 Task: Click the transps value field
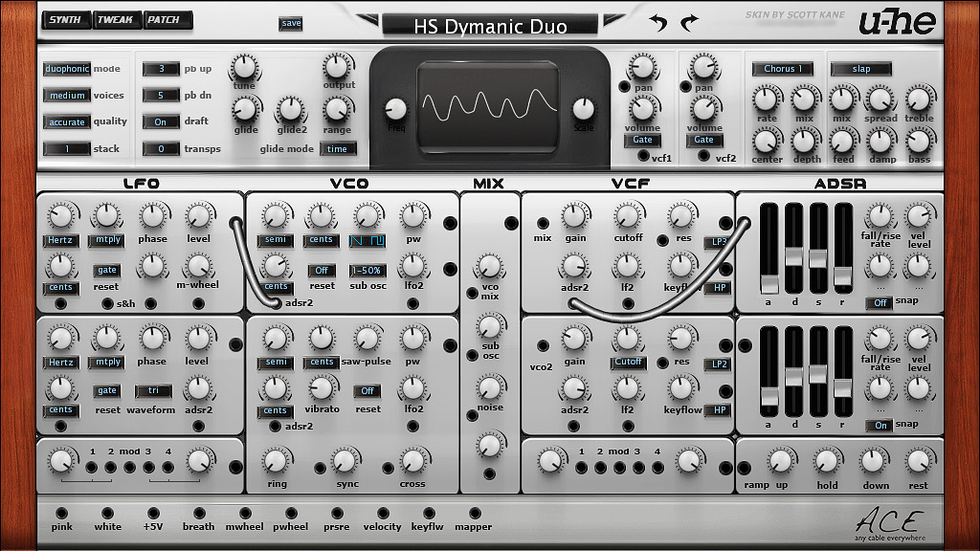161,148
